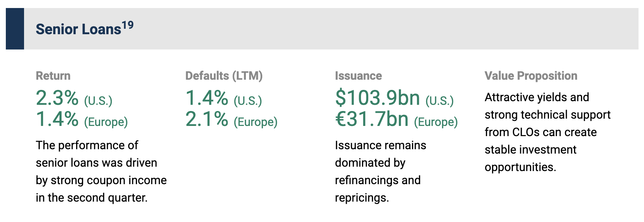Select the paragraph about strong coupon income
644x222 pixels.
pos(101,171)
